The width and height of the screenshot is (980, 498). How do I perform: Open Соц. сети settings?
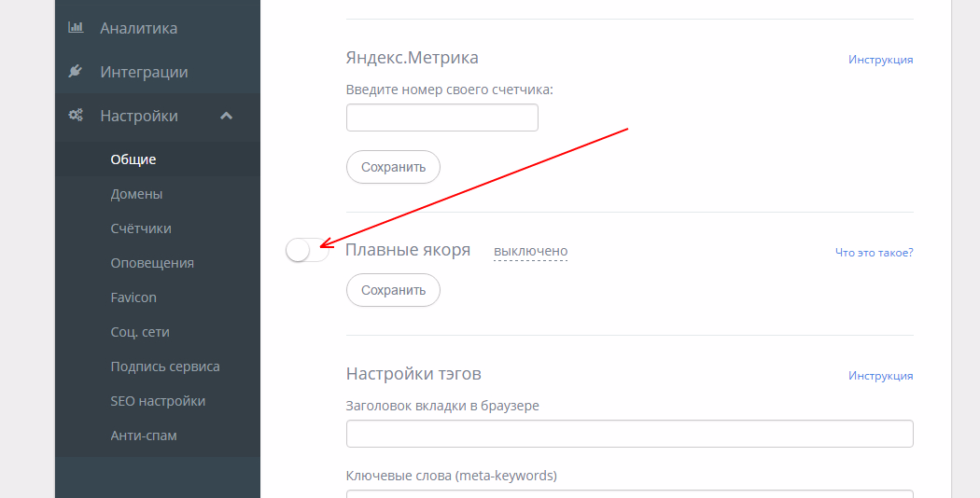(140, 332)
